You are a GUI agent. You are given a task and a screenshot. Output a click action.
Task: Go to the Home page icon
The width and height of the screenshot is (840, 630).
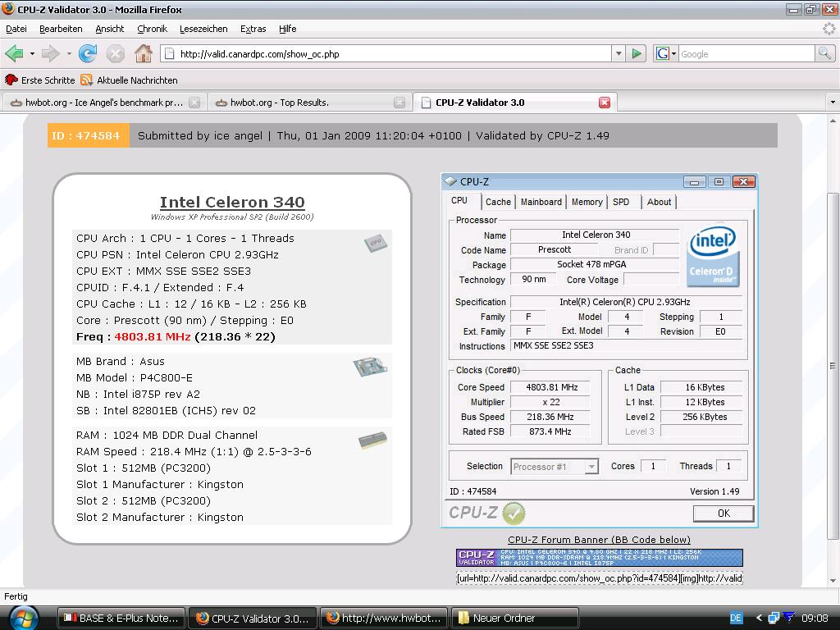point(143,53)
